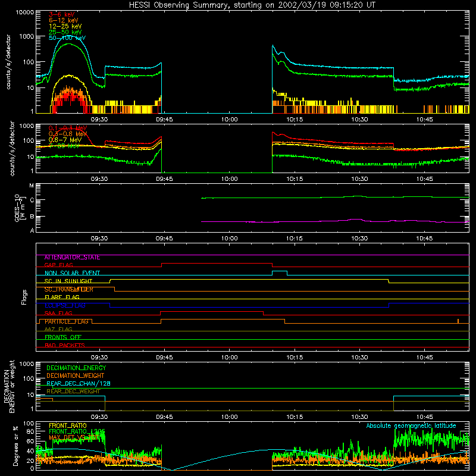Click the REAR_DEC_CHAN/128 legend label
476x476 pixels.
(x=79, y=383)
